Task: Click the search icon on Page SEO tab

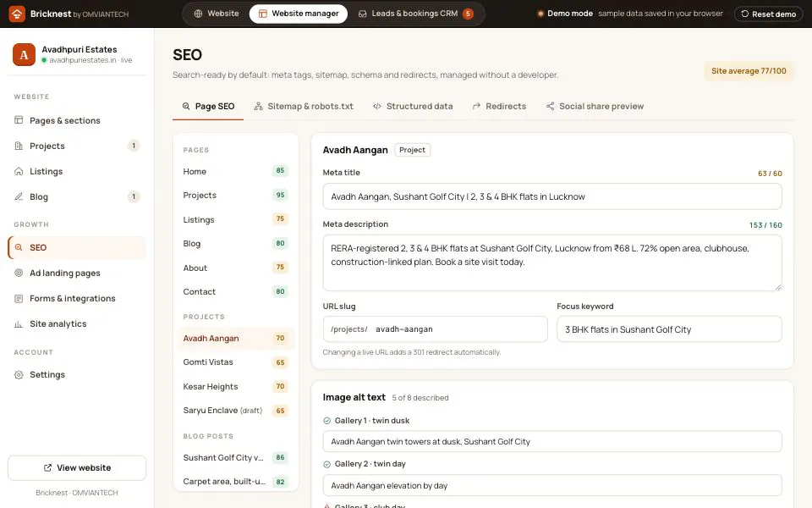Action: 186,107
